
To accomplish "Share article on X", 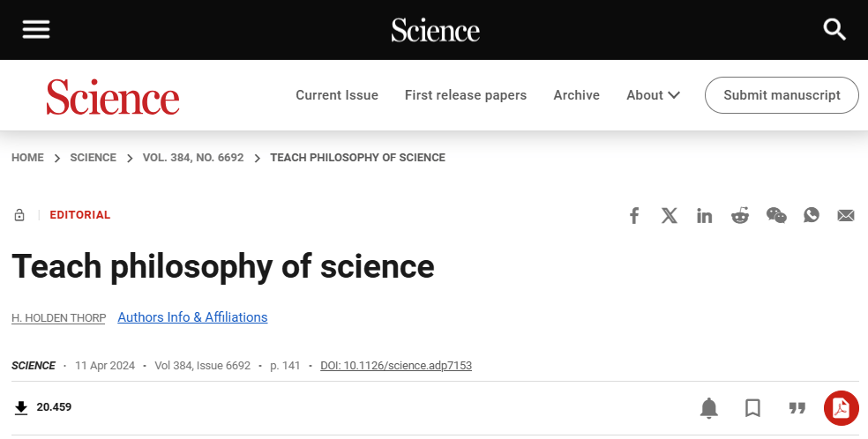I will (670, 216).
